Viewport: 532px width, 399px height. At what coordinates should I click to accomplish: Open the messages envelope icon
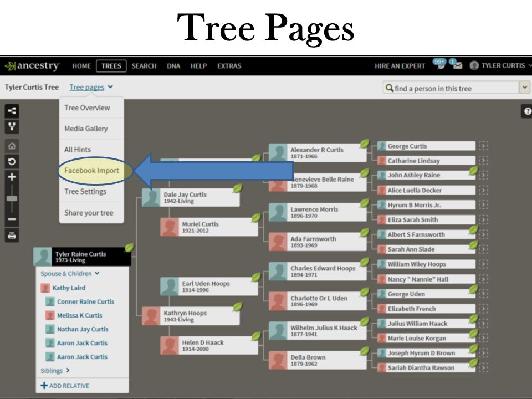click(456, 64)
